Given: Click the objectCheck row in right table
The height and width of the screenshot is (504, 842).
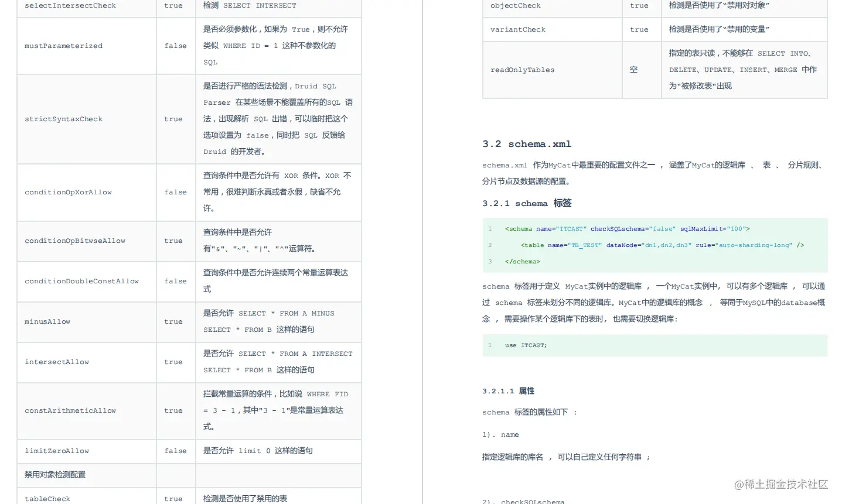Looking at the screenshot, I should (x=516, y=5).
